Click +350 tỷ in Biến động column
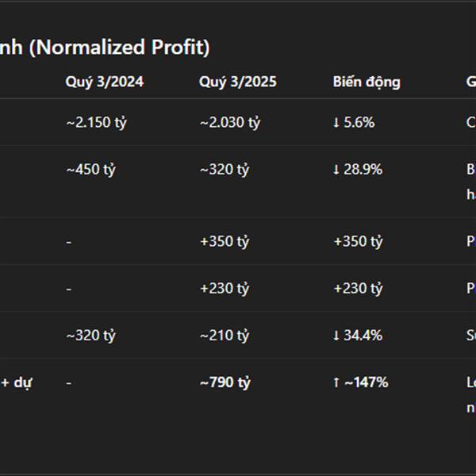This screenshot has width=476, height=476. coord(358,241)
